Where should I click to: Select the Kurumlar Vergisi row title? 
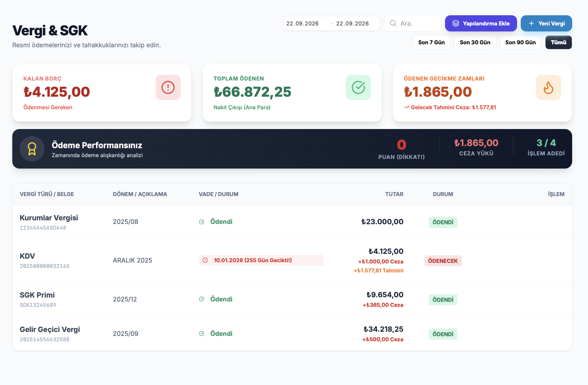(49, 218)
